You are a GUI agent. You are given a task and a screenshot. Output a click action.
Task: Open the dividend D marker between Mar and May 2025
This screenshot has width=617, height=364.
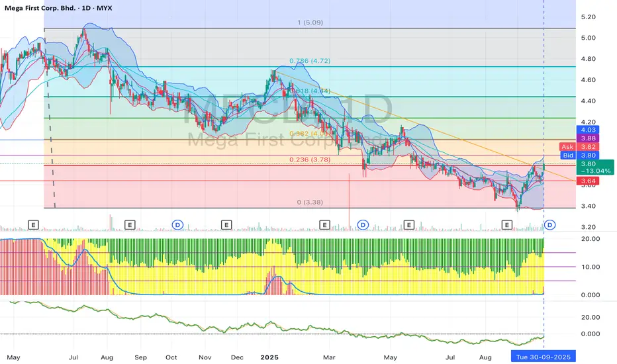click(362, 225)
